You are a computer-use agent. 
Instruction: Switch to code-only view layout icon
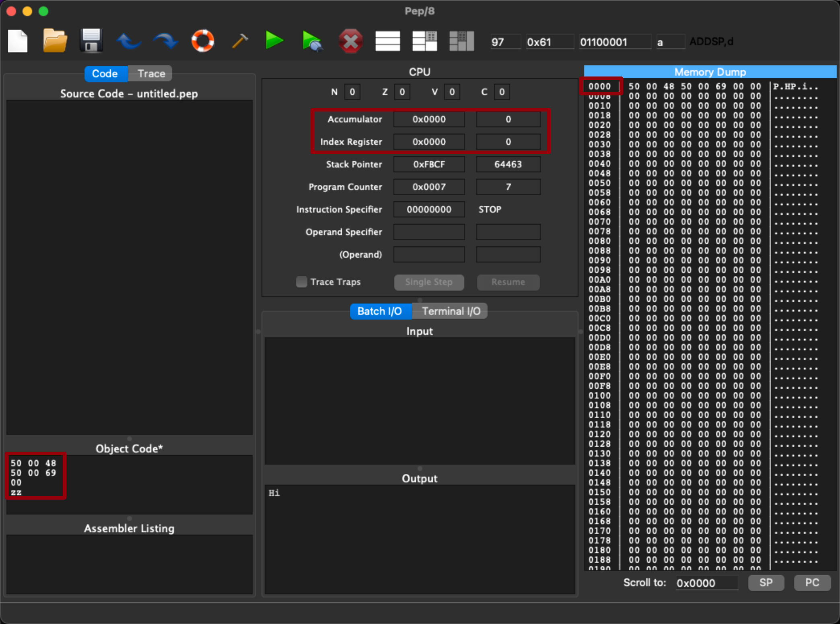(387, 41)
